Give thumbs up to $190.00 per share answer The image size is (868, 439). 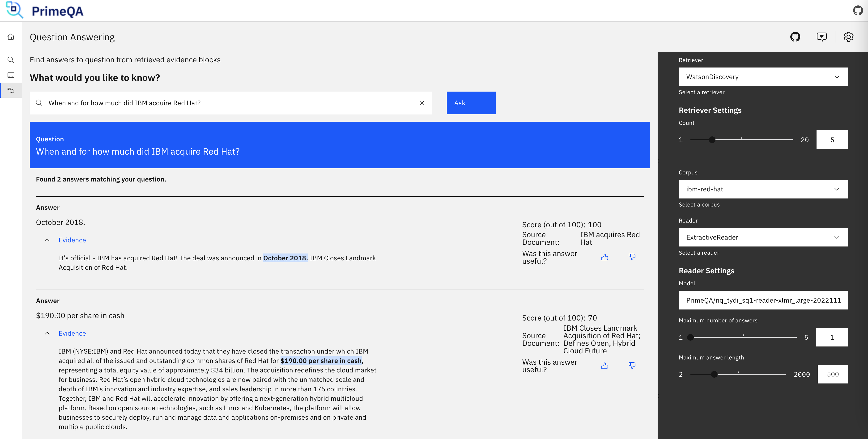tap(605, 366)
